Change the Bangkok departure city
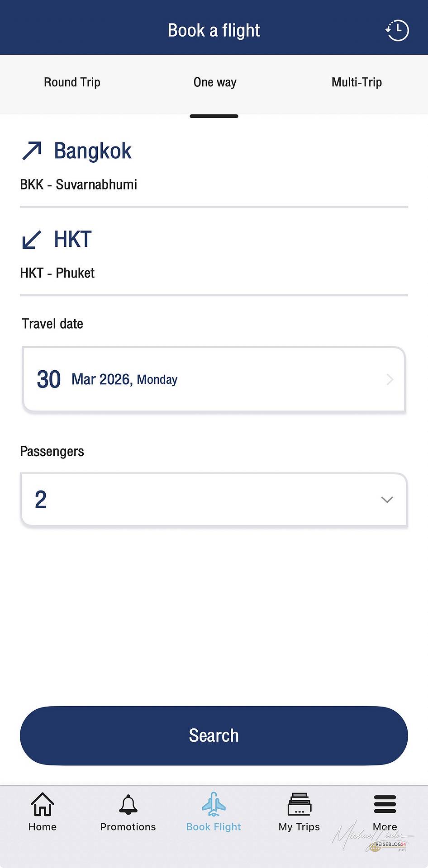The image size is (428, 868). tap(93, 151)
